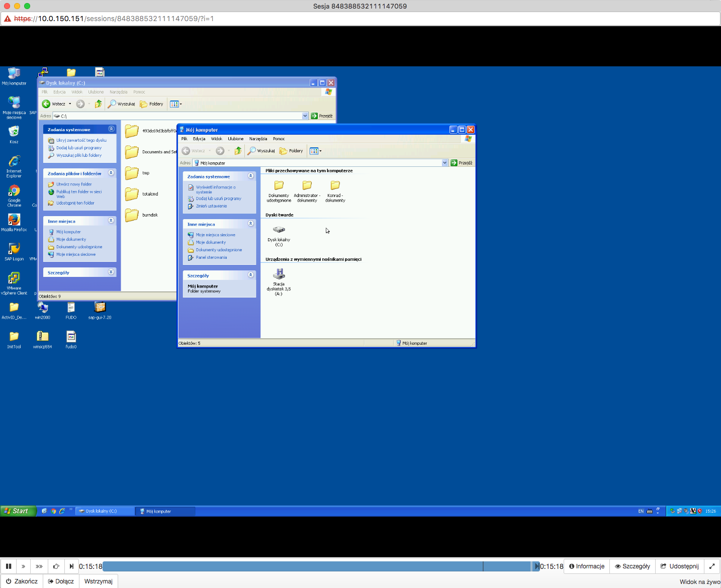Click the step-to-next-frame icon in the player
The image size is (721, 588).
71,566
